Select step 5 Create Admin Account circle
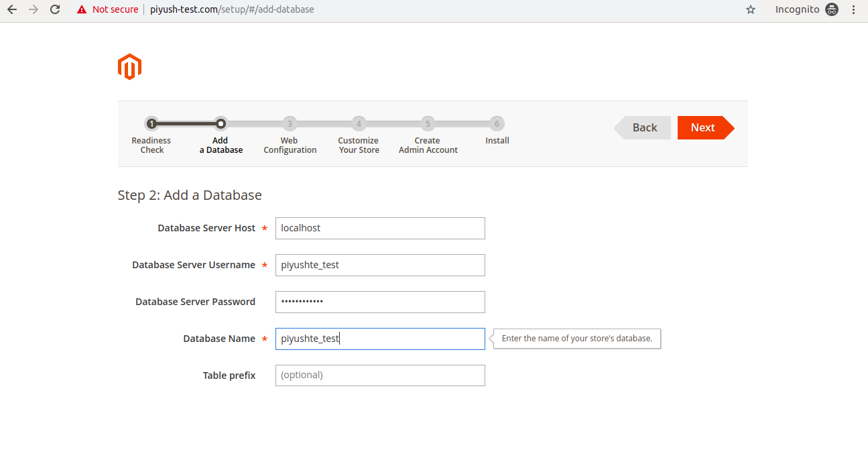The height and width of the screenshot is (466, 868). click(x=428, y=123)
